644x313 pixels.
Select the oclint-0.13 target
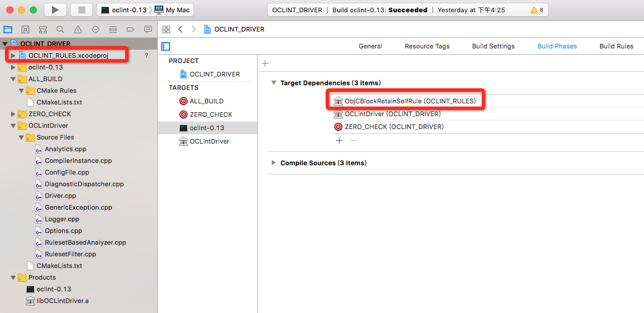207,128
